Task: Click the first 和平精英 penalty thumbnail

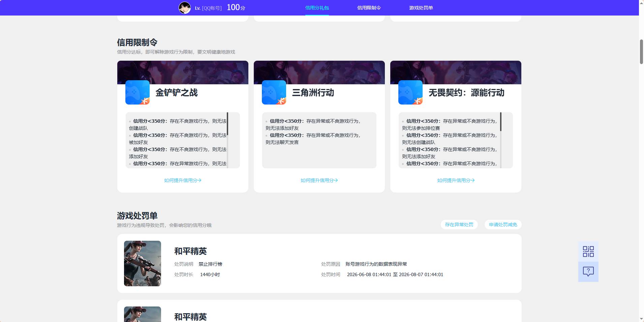Action: [x=143, y=263]
